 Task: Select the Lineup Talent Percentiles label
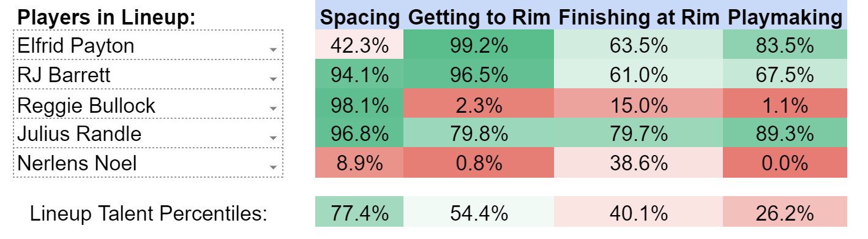coord(149,213)
